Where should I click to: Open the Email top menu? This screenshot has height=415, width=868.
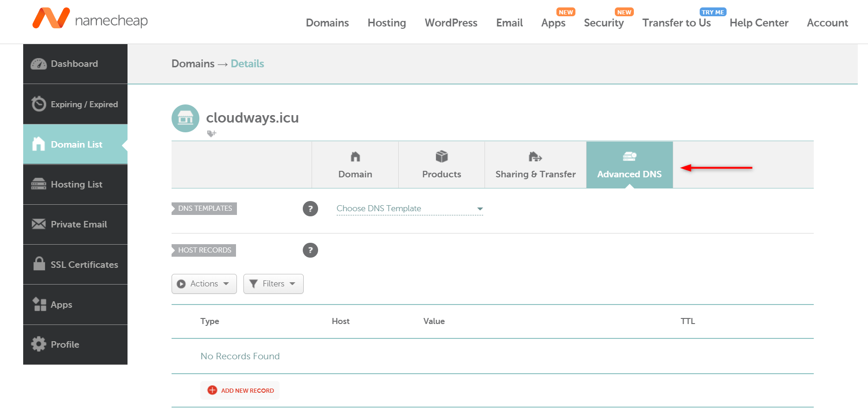click(510, 23)
